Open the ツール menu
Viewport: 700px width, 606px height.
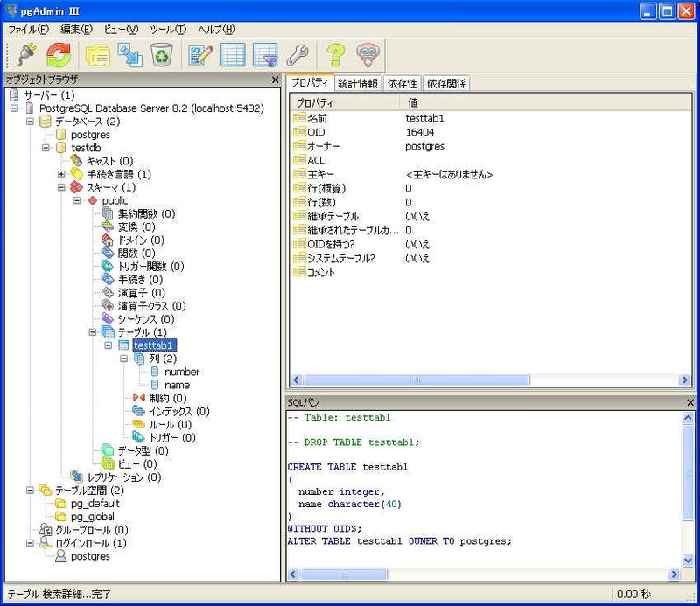[x=167, y=29]
